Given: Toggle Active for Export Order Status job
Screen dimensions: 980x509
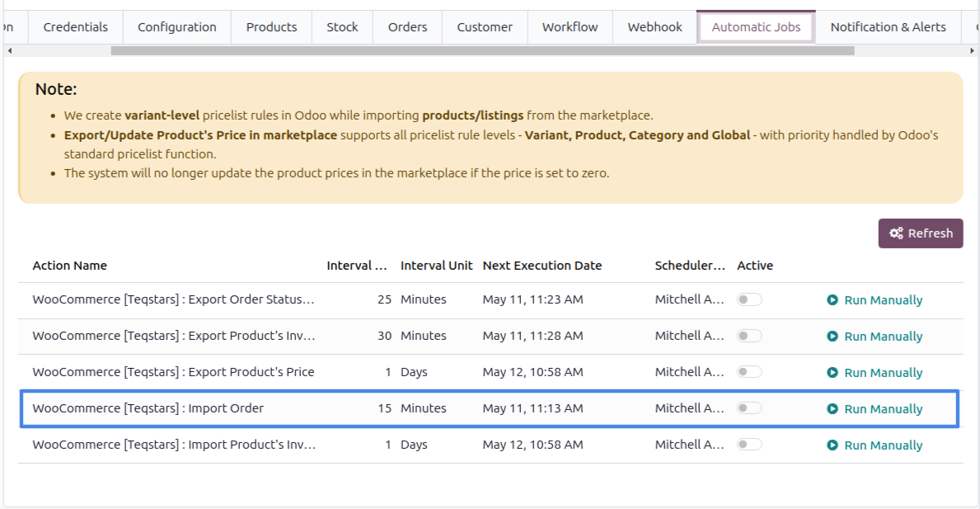Looking at the screenshot, I should 748,299.
